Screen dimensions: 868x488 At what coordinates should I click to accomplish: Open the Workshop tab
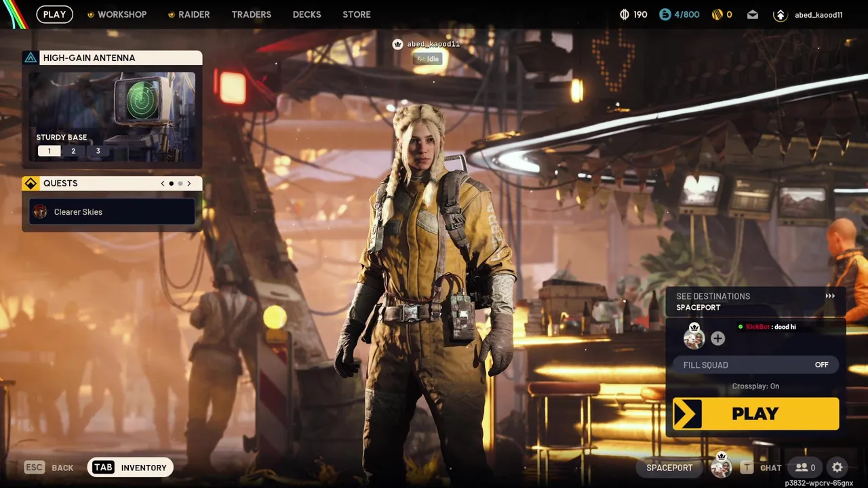(122, 14)
